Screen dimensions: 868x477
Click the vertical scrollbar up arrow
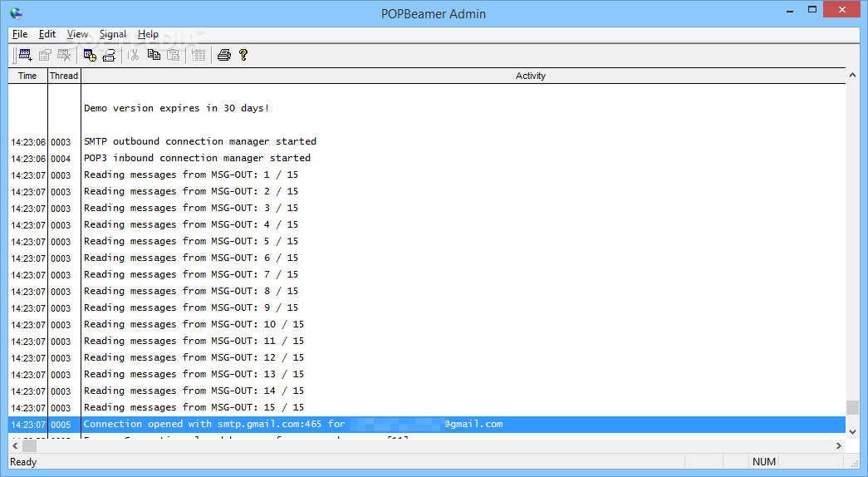(x=852, y=75)
